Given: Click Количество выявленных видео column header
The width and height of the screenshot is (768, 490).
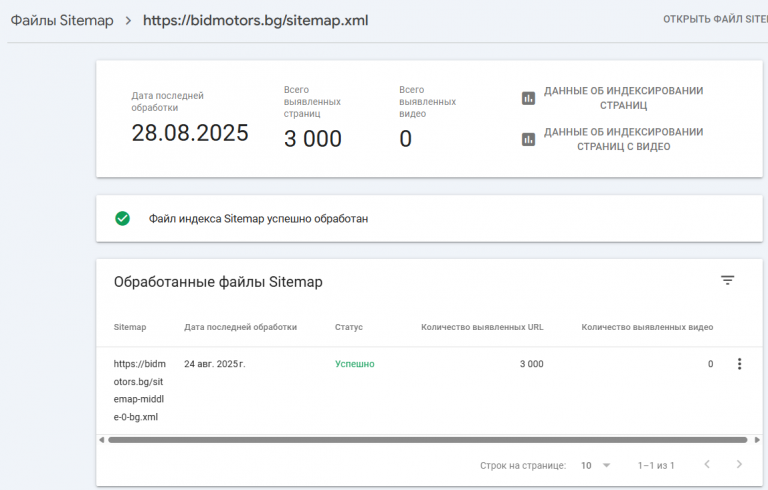Looking at the screenshot, I should click(647, 327).
